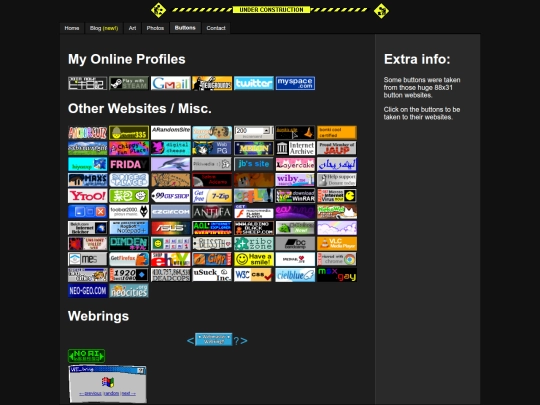This screenshot has height=405, width=540.
Task: Click the Web PG badge
Action: point(212,148)
